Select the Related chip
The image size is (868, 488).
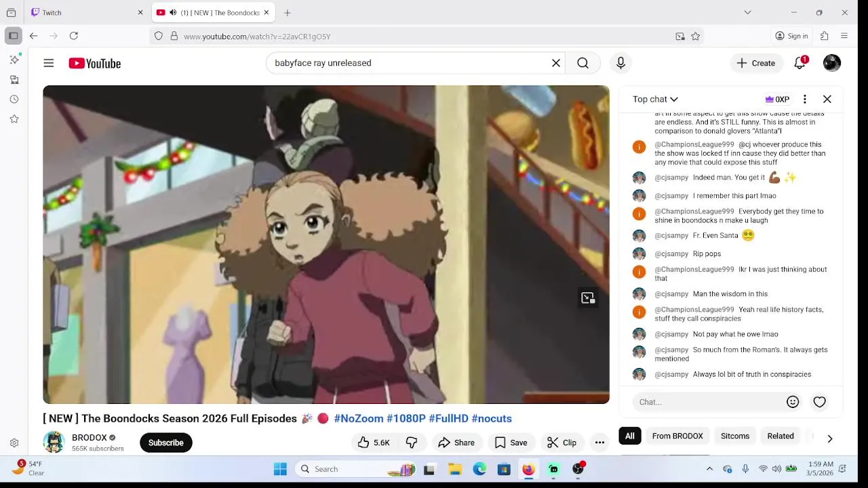pos(781,436)
